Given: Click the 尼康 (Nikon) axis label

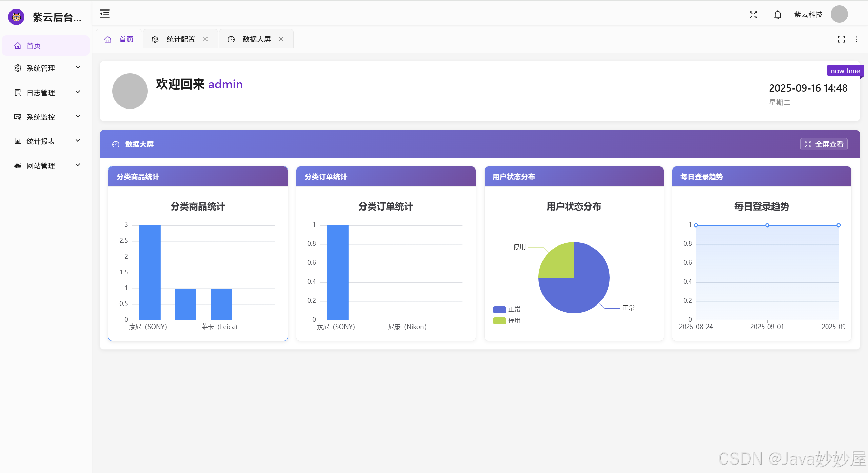Looking at the screenshot, I should point(407,327).
